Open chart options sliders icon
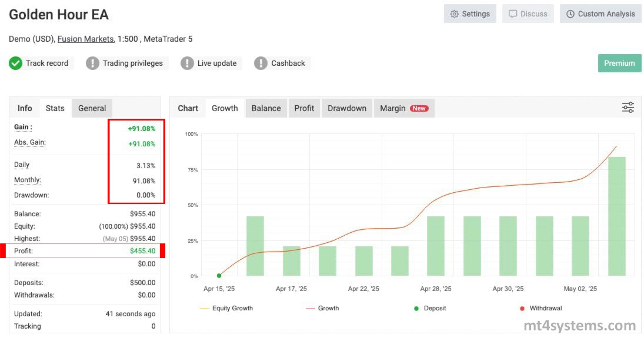644x338 pixels. coord(628,108)
